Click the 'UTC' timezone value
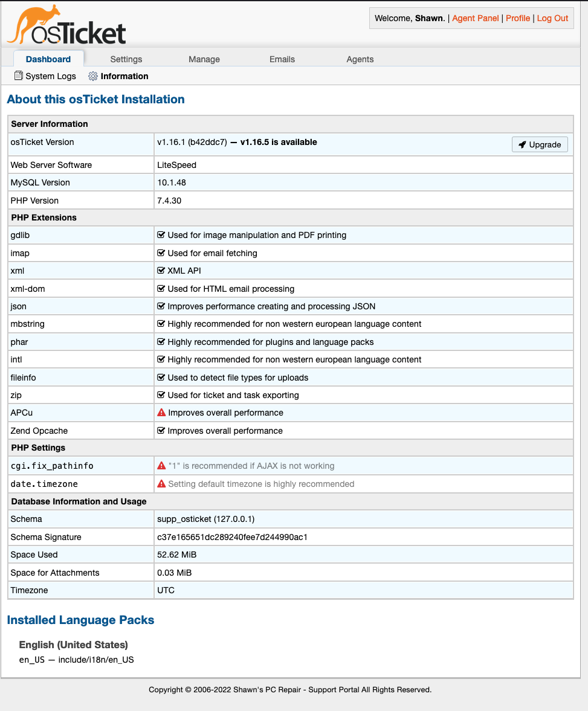Viewport: 588px width, 711px height. [166, 590]
